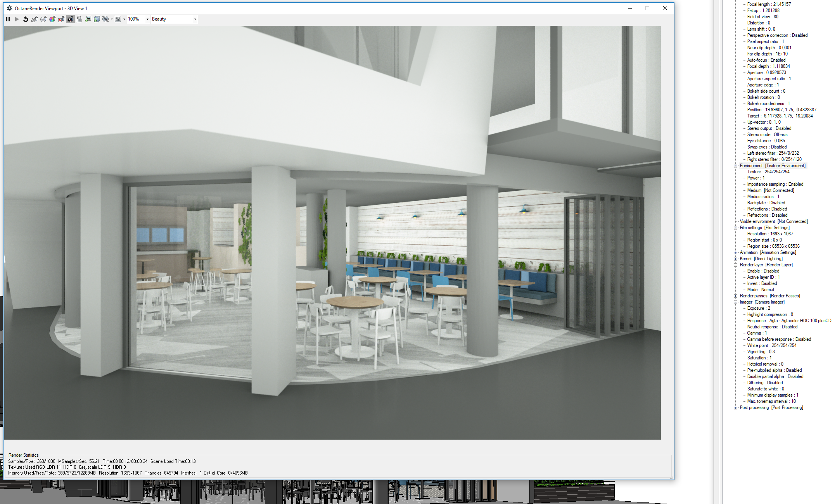Open the 100% zoom level dropdown
The height and width of the screenshot is (504, 835).
coord(147,19)
